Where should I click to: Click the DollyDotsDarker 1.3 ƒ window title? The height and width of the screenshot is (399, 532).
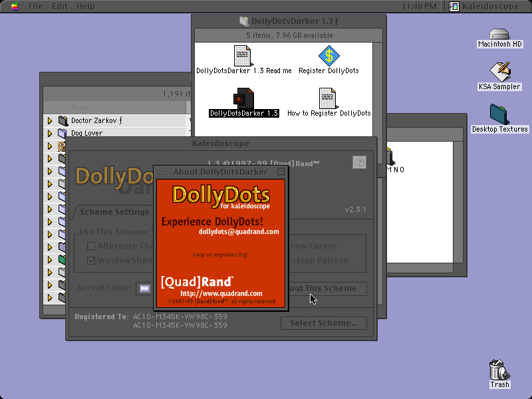pyautogui.click(x=295, y=21)
